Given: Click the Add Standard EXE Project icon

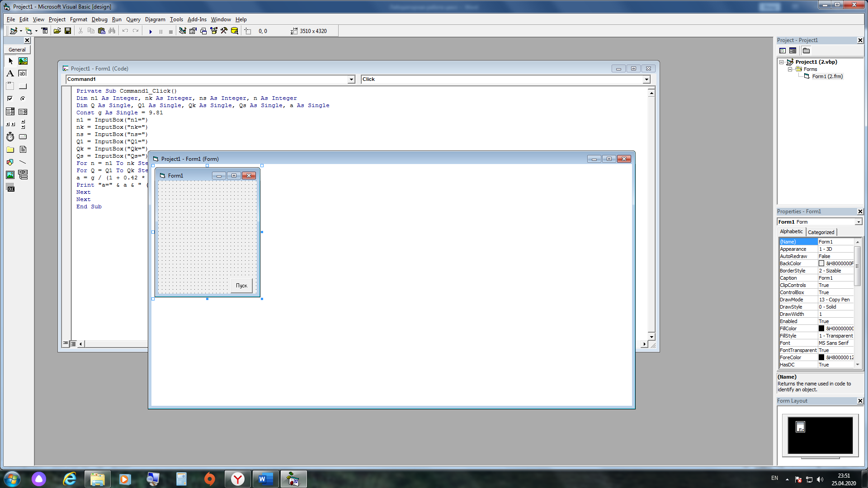Looking at the screenshot, I should click(14, 31).
